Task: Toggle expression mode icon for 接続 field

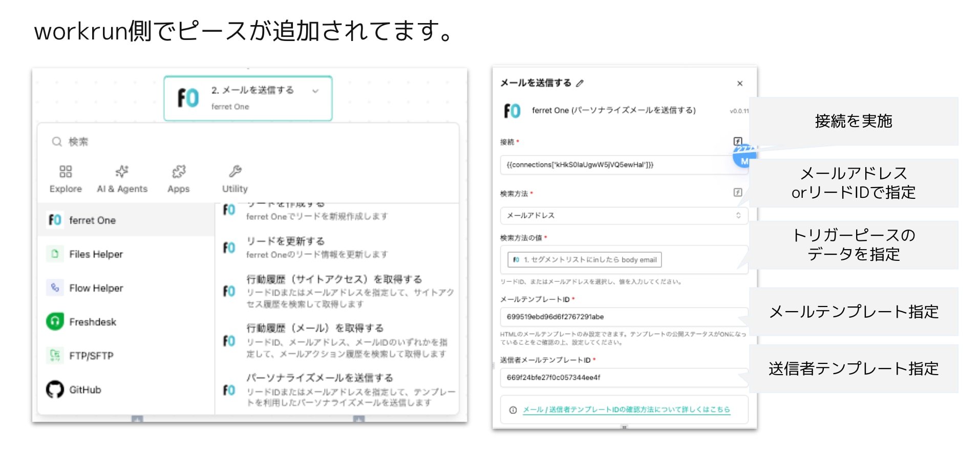Action: pos(737,141)
